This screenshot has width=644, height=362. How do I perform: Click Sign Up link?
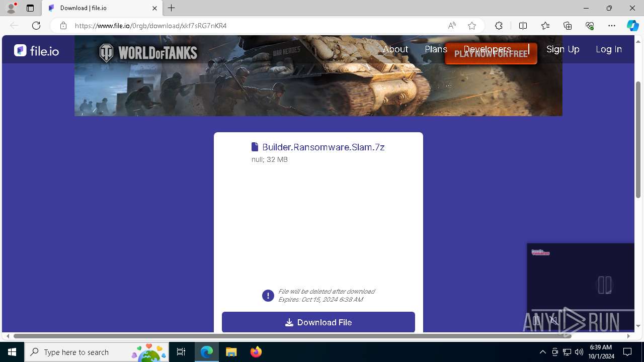click(x=563, y=49)
